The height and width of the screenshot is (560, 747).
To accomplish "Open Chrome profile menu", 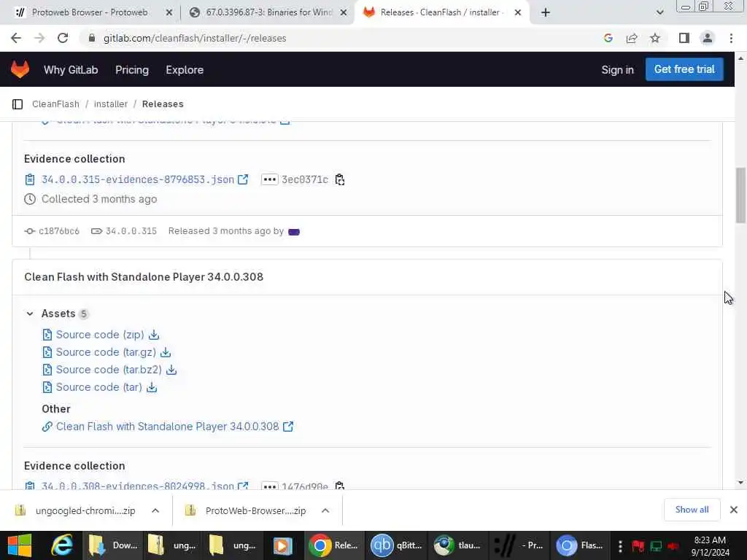I will tap(708, 38).
